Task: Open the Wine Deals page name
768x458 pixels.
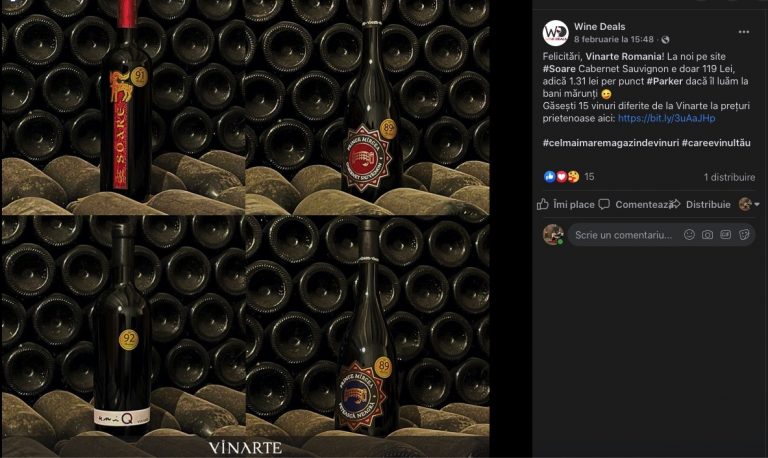Action: point(600,26)
